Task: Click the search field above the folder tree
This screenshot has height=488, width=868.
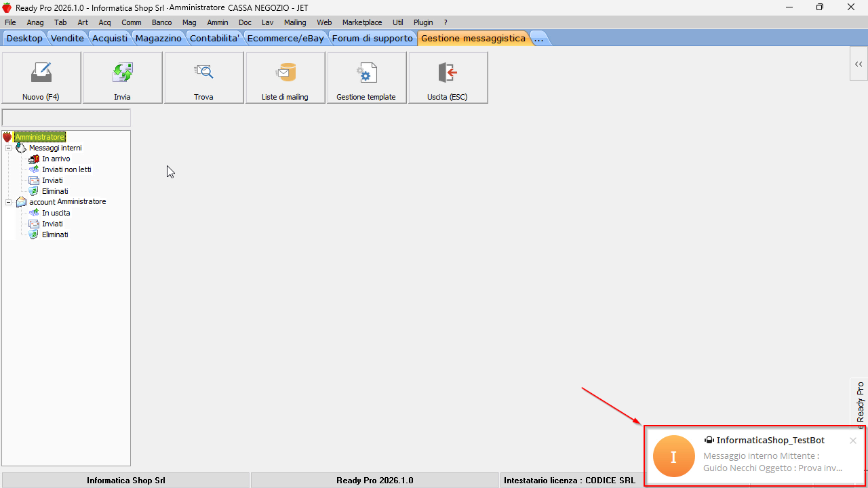Action: [x=66, y=118]
